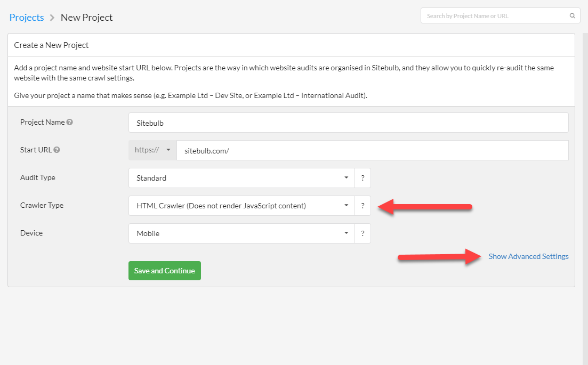This screenshot has height=365, width=588.
Task: Open the Audit Type Standard dropdown
Action: click(x=241, y=178)
